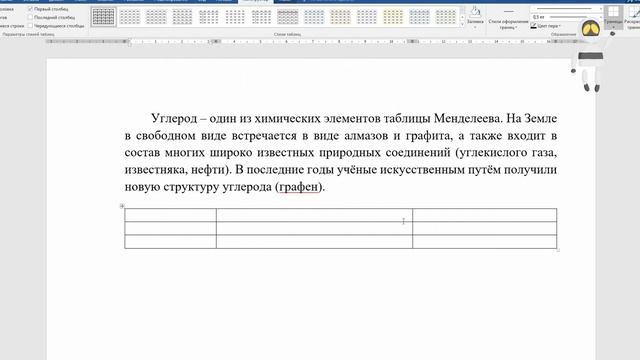Click the first-line indent marker on the ruler
Screen dimensions: 640x360
click(129, 40)
